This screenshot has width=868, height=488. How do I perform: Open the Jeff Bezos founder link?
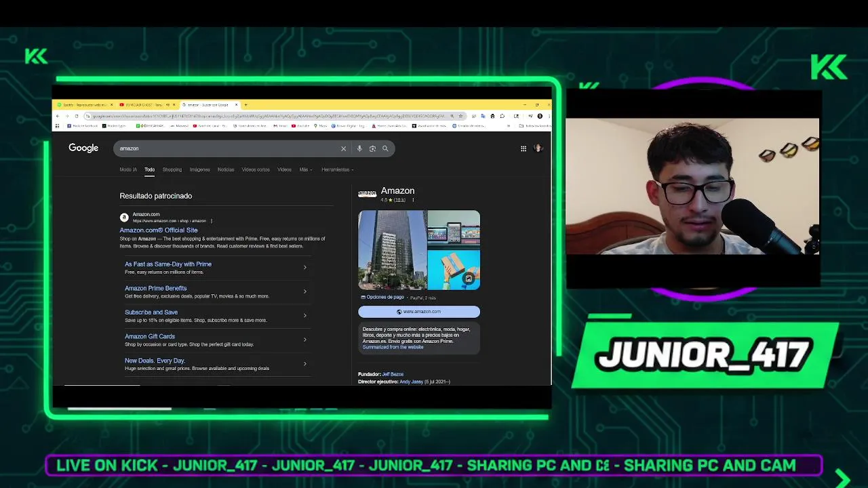point(393,374)
